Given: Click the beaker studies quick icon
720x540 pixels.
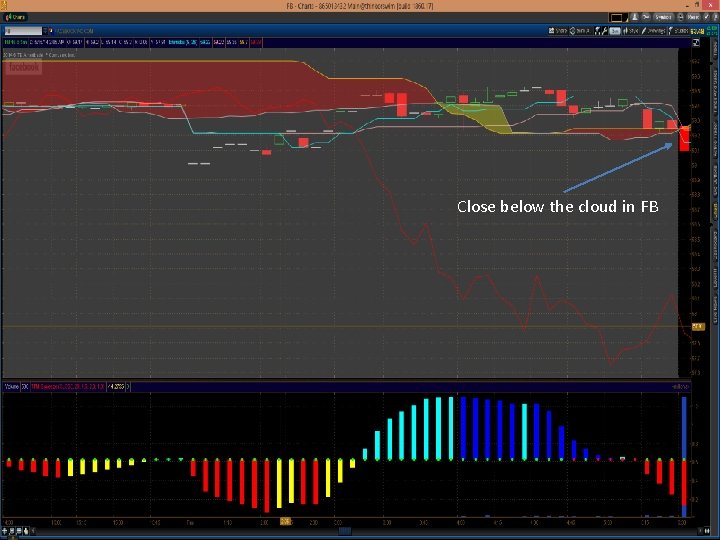Looking at the screenshot, I should point(597,31).
